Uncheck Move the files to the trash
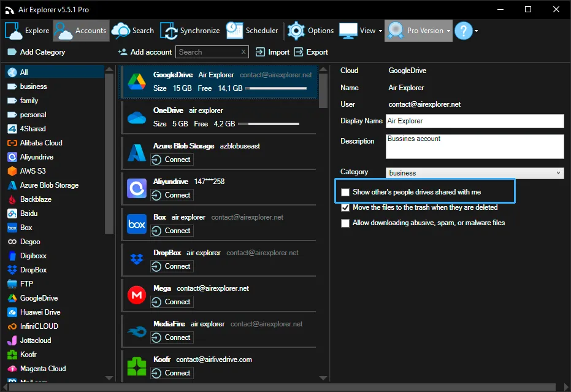 (x=345, y=208)
